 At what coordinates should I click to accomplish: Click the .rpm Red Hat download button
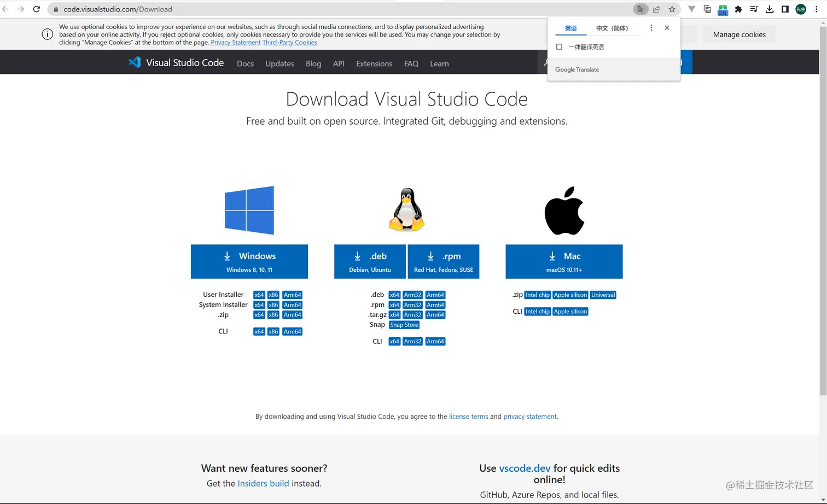444,261
